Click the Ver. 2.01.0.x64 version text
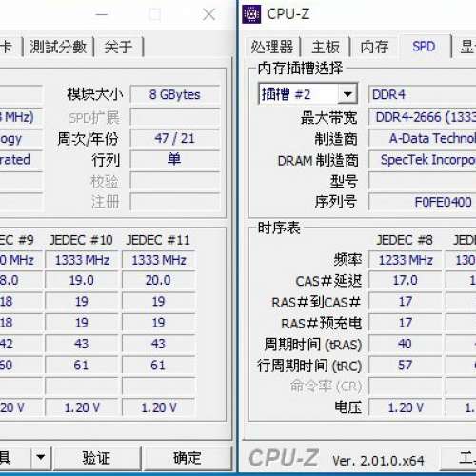The width and height of the screenshot is (476, 476). 378,461
